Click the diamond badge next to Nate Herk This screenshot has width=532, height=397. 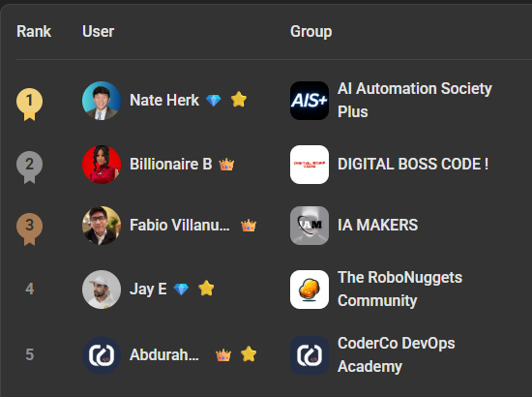point(214,100)
